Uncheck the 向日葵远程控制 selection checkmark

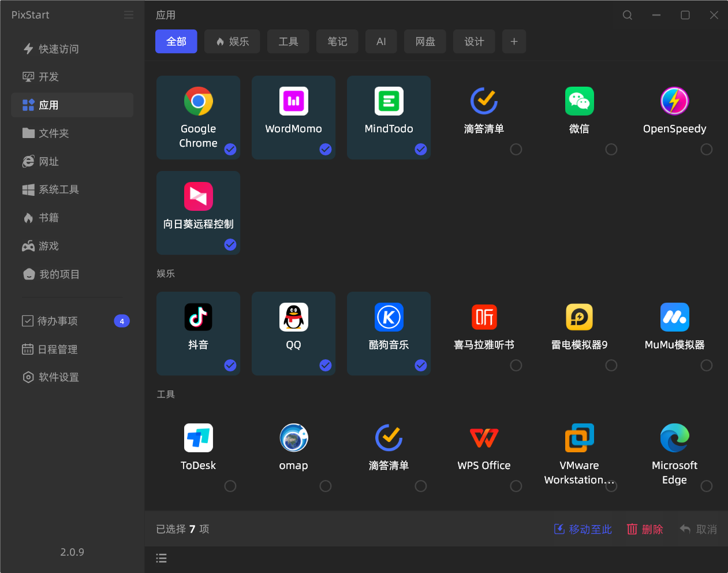click(x=230, y=245)
